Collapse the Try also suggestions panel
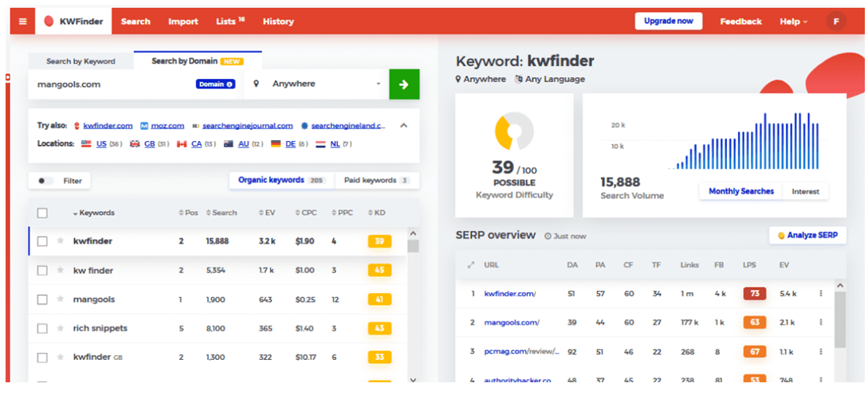 (x=403, y=126)
